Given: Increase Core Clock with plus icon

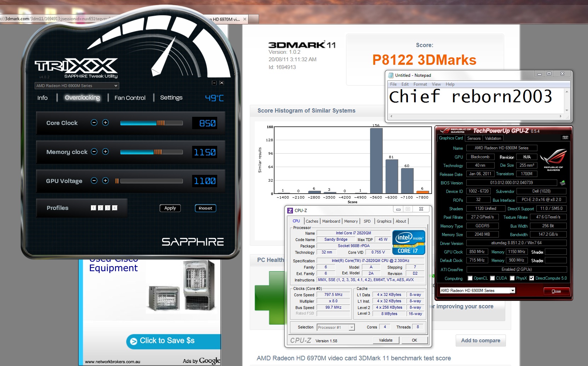Looking at the screenshot, I should coord(105,122).
